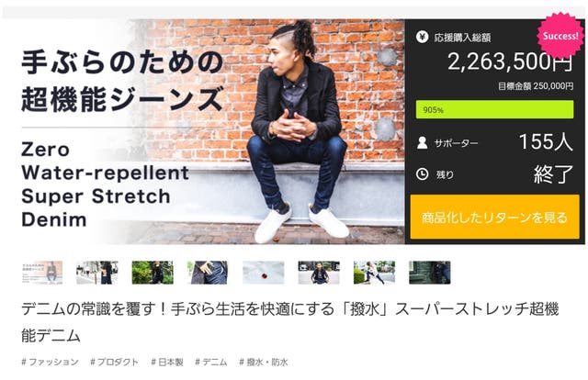Open the #デニム tag
Image resolution: width=588 pixels, height=380 pixels.
(211, 362)
